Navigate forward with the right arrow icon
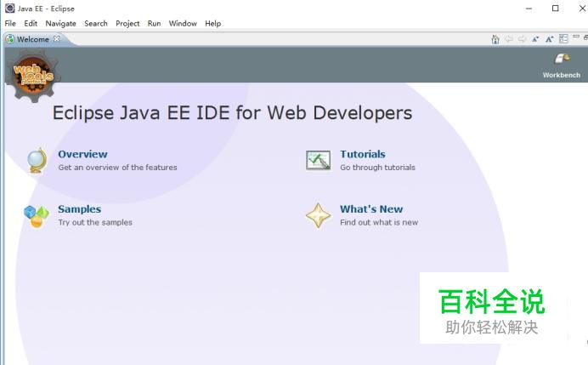This screenshot has width=588, height=365. point(522,38)
